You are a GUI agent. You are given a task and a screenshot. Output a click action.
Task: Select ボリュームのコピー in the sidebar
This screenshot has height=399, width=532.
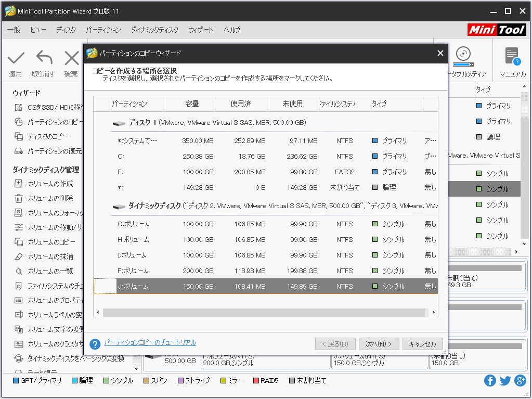[45, 242]
